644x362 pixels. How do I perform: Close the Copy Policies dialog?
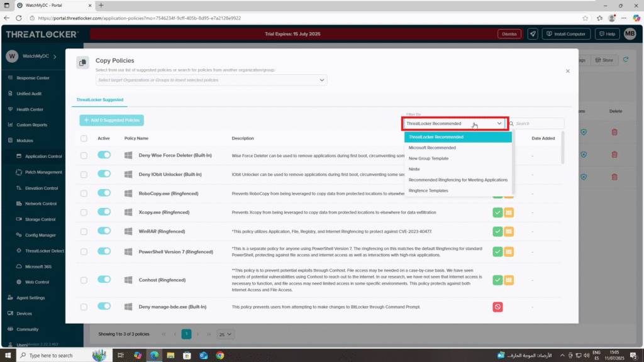[x=568, y=71]
